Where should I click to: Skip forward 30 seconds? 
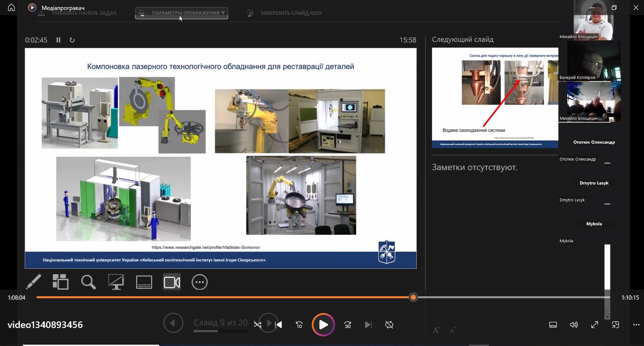(x=348, y=325)
